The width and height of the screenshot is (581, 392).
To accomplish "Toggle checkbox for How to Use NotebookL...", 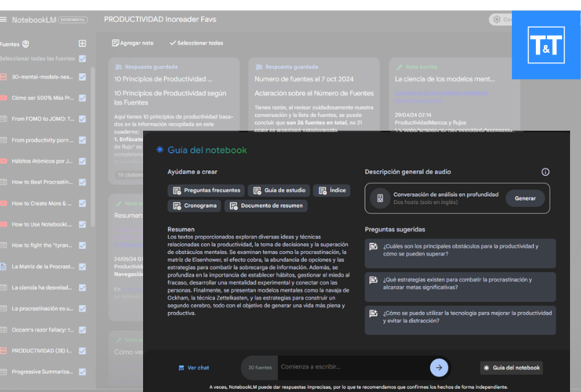I will pos(82,224).
